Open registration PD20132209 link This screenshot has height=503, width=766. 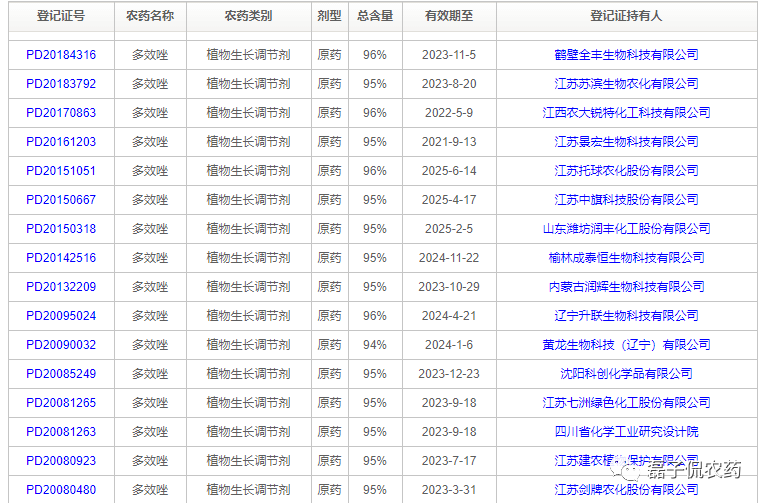61,287
